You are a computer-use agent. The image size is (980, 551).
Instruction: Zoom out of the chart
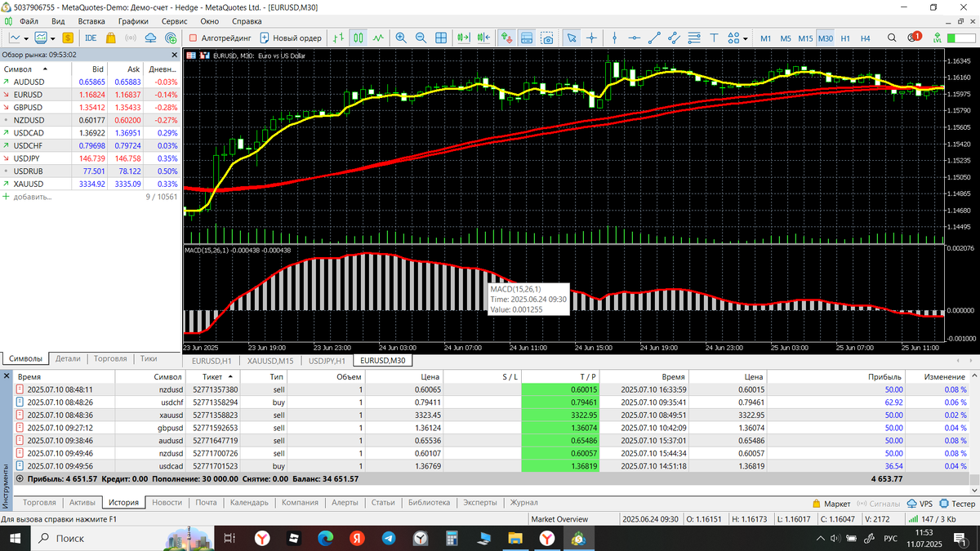421,38
